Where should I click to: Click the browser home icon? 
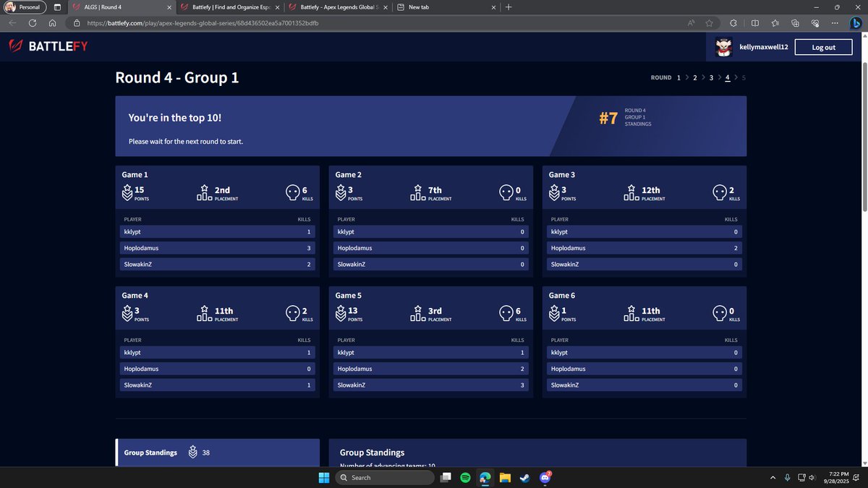pyautogui.click(x=53, y=23)
